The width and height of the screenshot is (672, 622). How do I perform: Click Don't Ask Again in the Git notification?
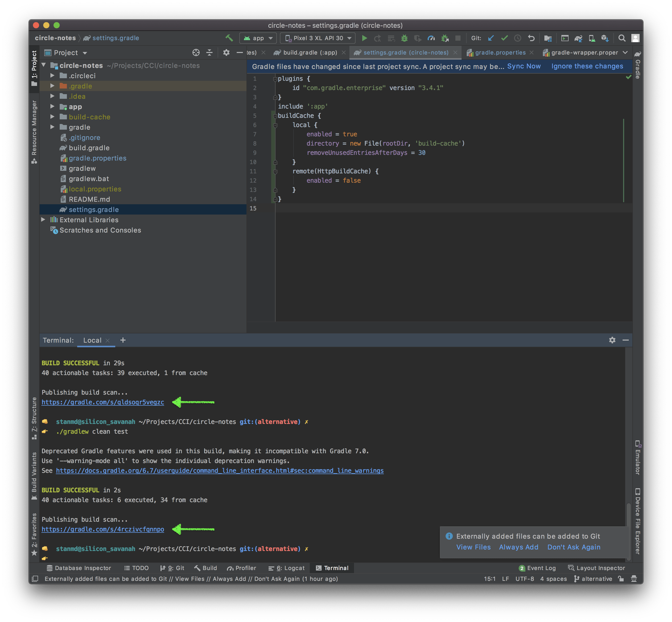click(x=573, y=547)
